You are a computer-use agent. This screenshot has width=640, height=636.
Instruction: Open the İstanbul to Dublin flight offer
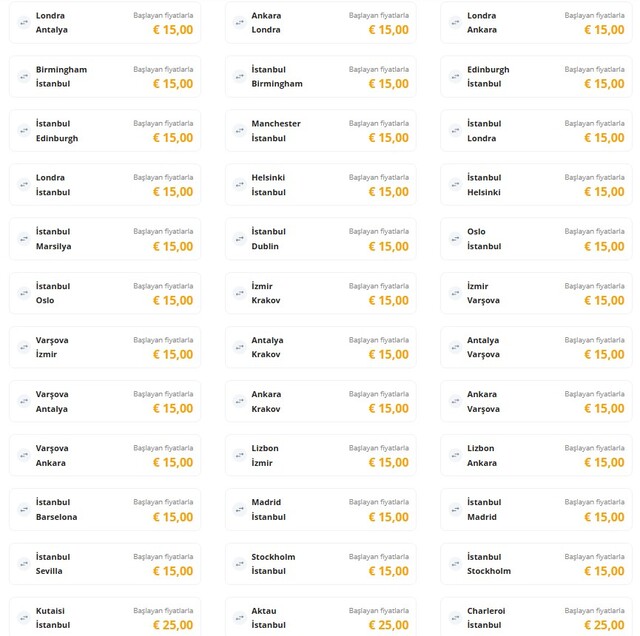click(x=320, y=239)
